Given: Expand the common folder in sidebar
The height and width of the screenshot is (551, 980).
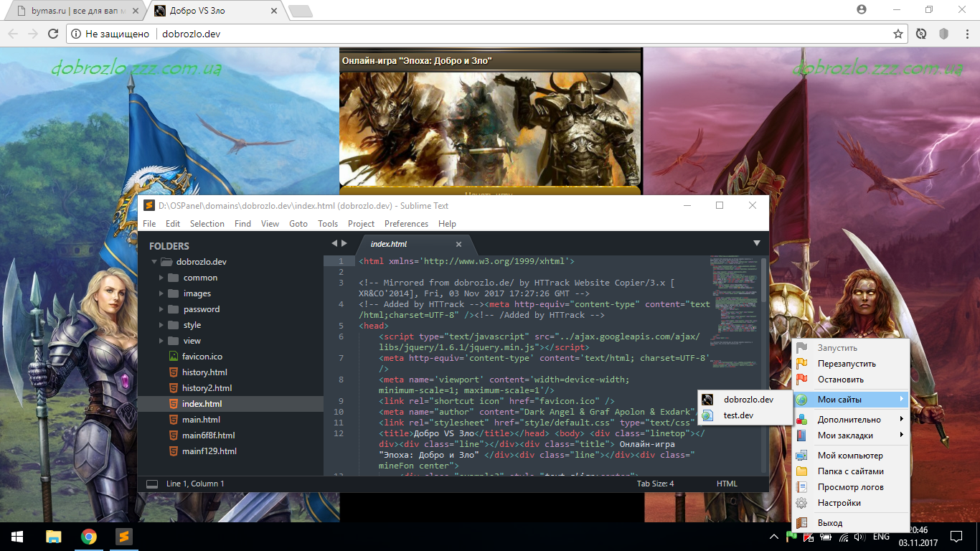Looking at the screenshot, I should (x=161, y=278).
